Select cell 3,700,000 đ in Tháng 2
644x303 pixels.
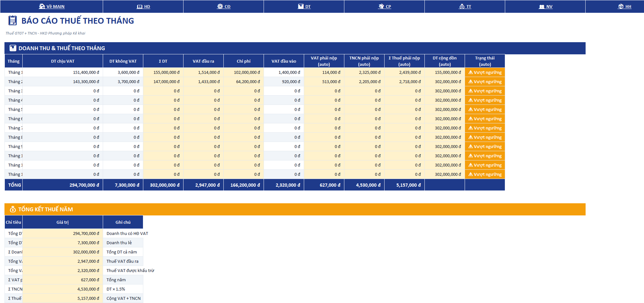123,82
